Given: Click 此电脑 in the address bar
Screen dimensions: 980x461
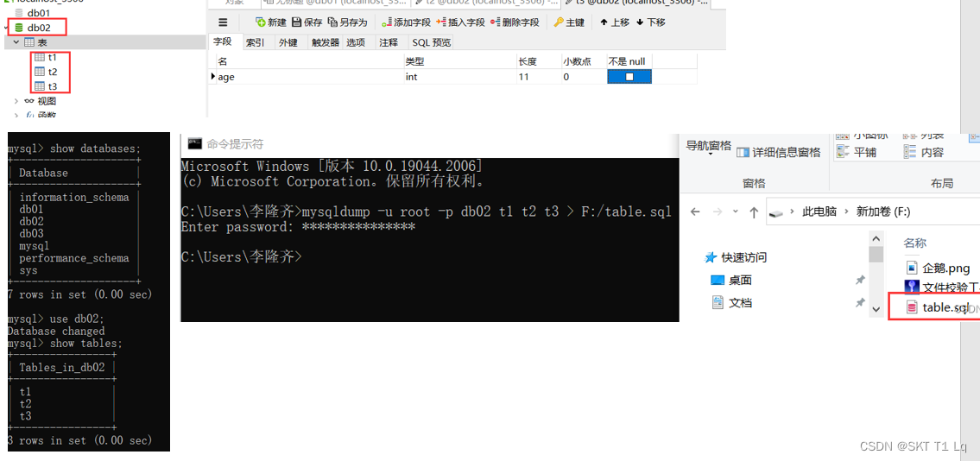Looking at the screenshot, I should coord(819,212).
